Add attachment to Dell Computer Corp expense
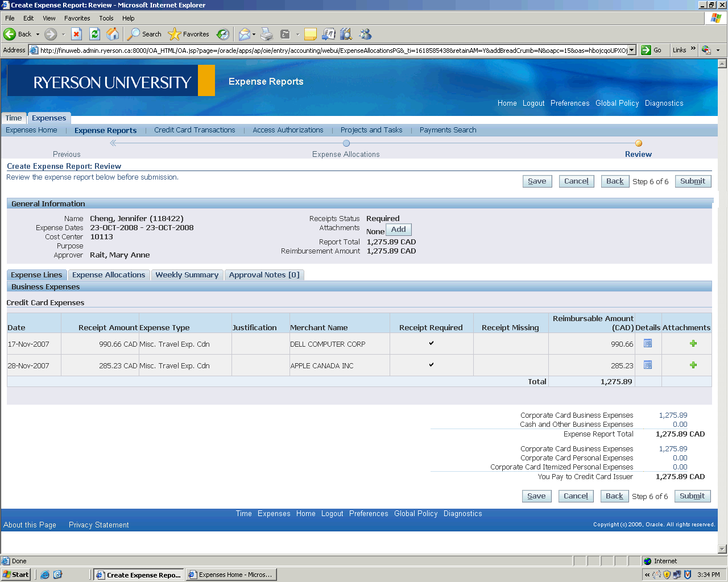Image resolution: width=728 pixels, height=582 pixels. coord(693,343)
